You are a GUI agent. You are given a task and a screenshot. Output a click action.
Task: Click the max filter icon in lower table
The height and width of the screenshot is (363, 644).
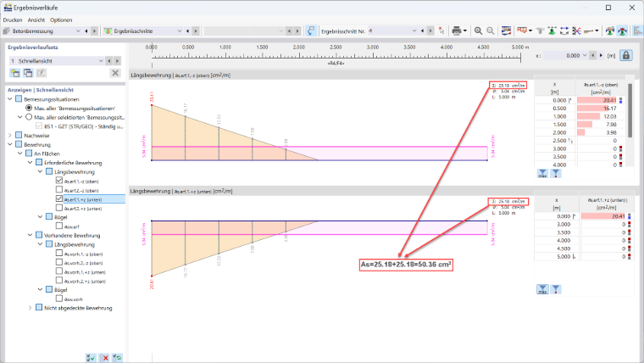(x=542, y=289)
